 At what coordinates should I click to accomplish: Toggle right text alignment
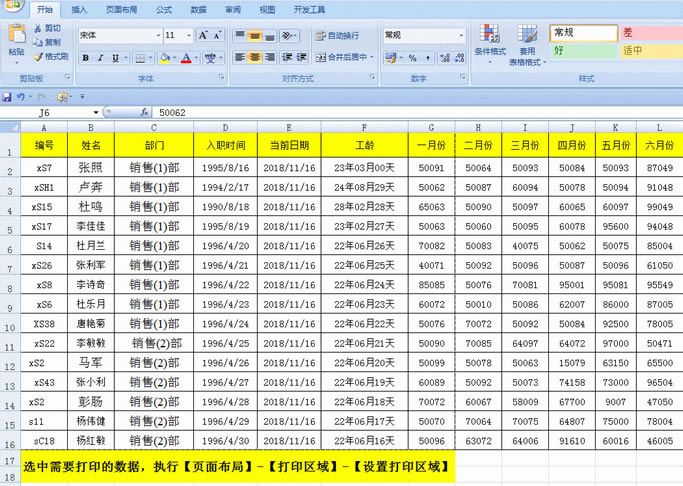270,57
